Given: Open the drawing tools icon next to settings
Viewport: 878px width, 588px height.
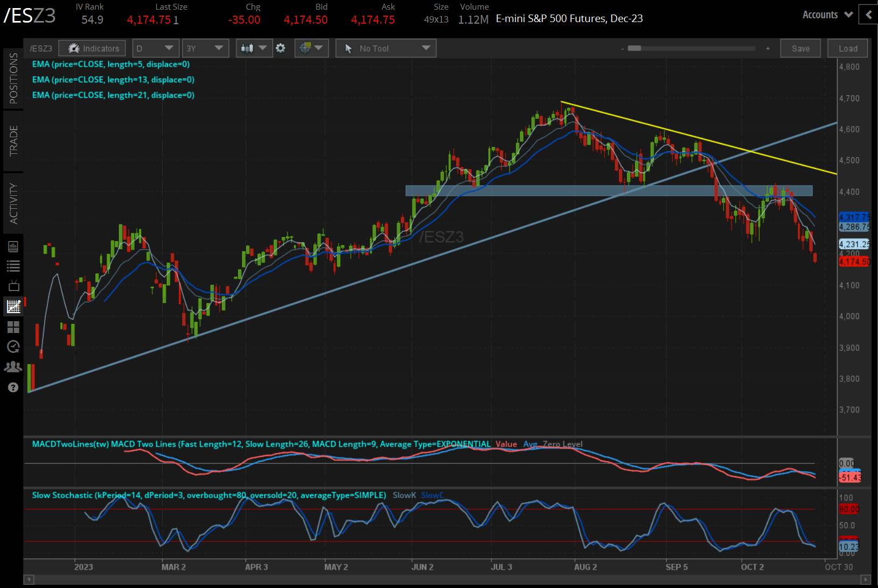Looking at the screenshot, I should 311,48.
